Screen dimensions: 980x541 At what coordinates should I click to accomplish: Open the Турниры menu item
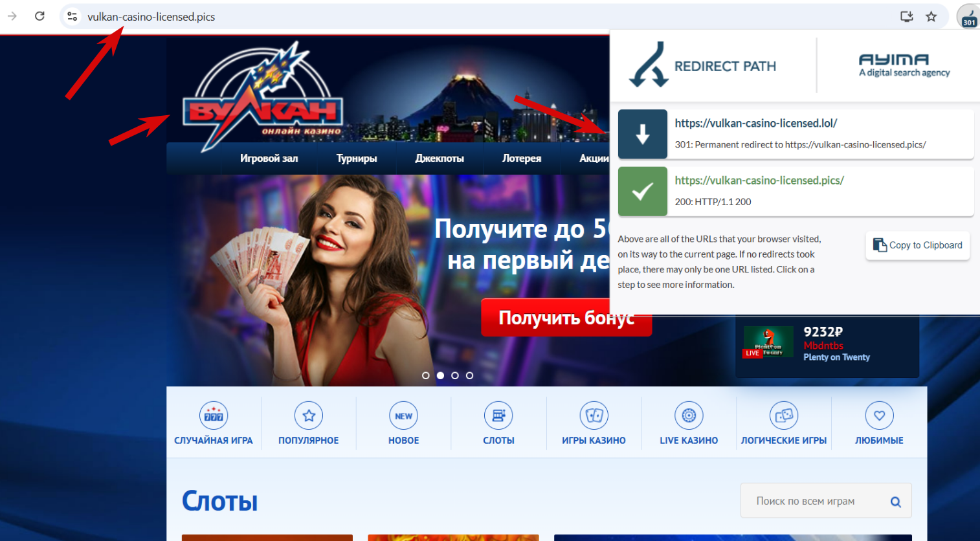357,158
